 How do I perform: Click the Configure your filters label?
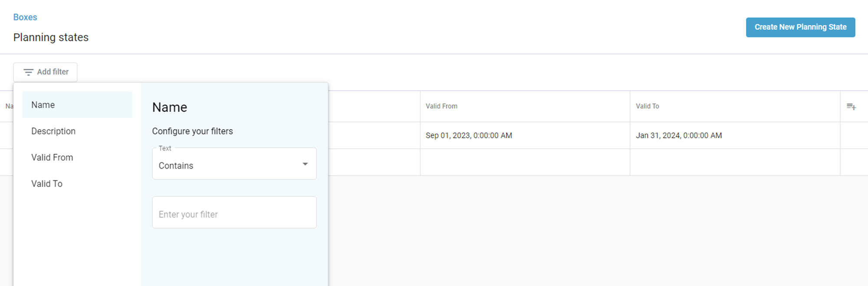tap(192, 131)
